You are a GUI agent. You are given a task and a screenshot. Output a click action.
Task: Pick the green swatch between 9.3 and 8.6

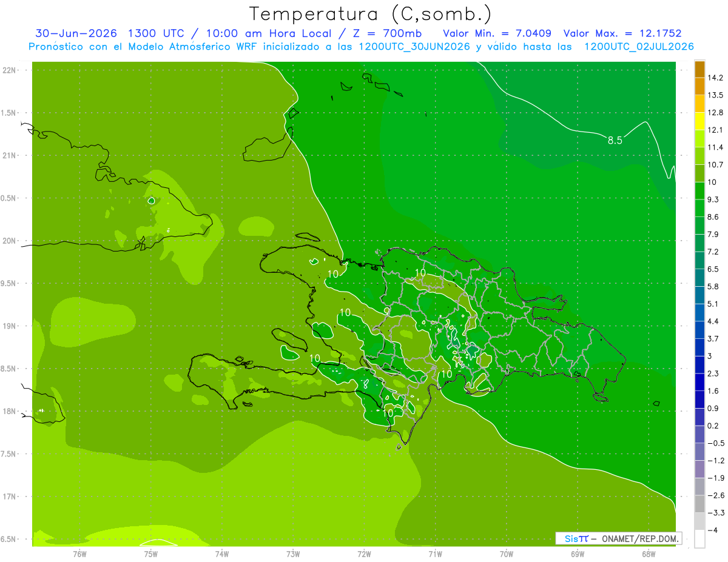pos(699,208)
